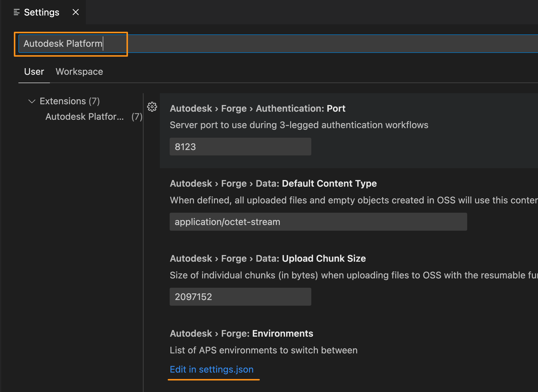The image size is (538, 392).
Task: Collapse the Extensions group
Action: tap(31, 100)
